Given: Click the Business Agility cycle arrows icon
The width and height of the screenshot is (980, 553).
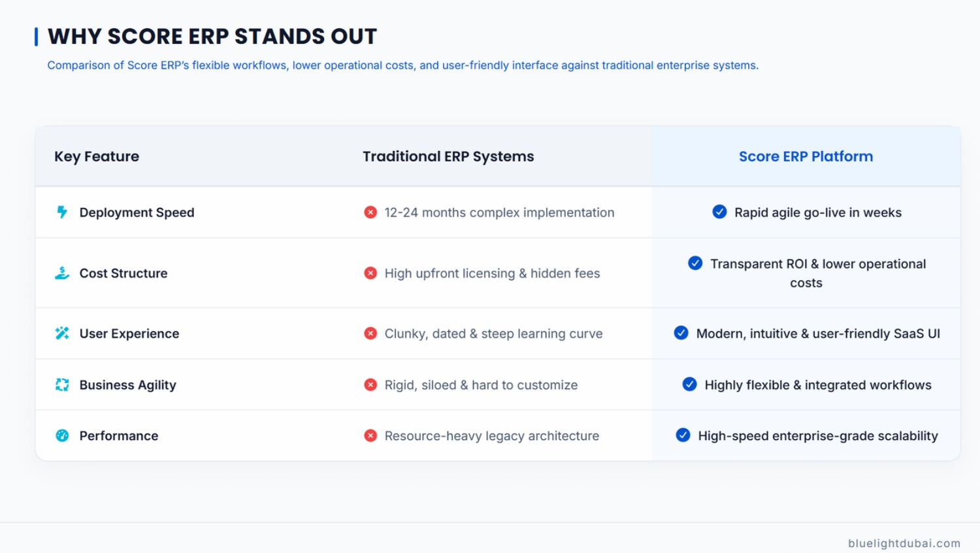Looking at the screenshot, I should click(x=62, y=384).
